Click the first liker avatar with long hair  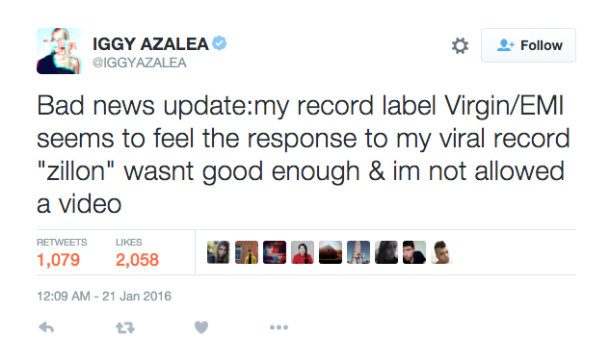218,252
